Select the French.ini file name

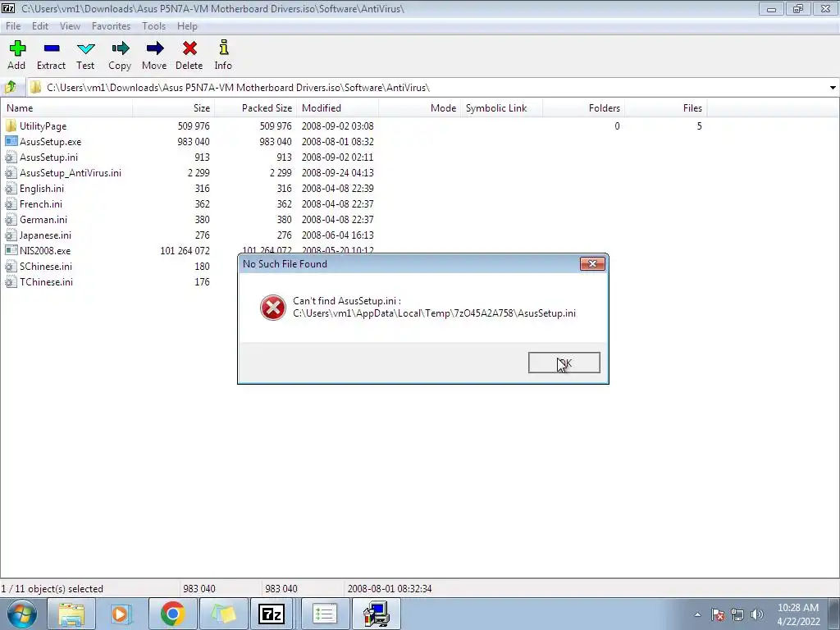pyautogui.click(x=41, y=203)
